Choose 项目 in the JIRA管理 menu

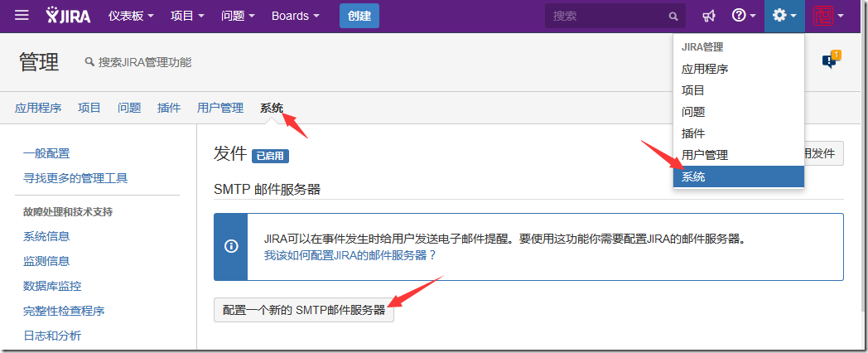[x=739, y=90]
